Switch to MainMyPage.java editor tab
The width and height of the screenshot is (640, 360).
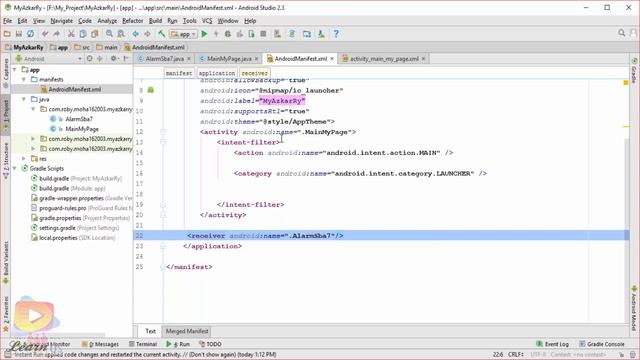228,59
